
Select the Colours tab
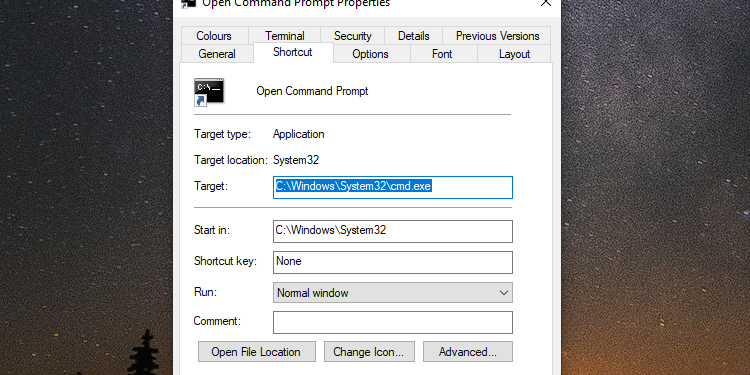click(x=214, y=36)
